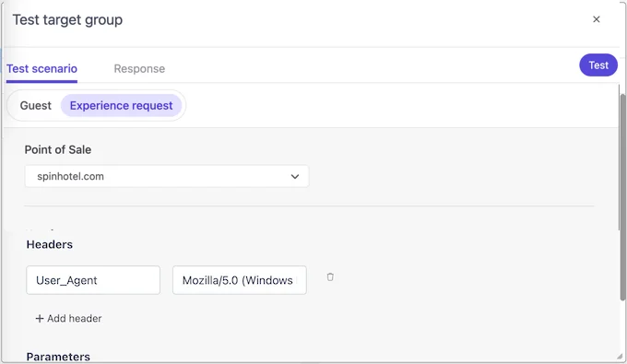Click the plus icon beside Add header
Viewport: 627px width, 364px height.
[39, 319]
